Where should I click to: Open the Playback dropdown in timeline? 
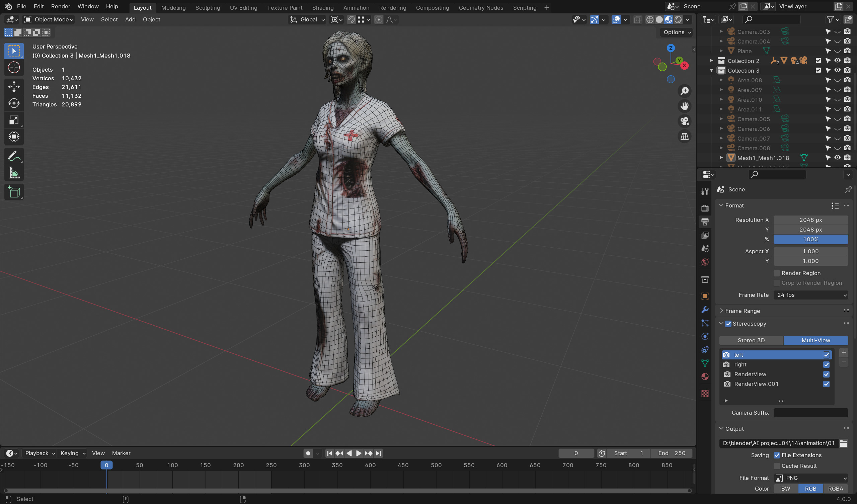[x=40, y=453]
